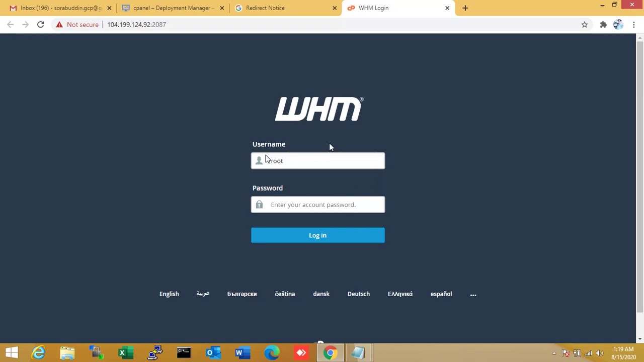644x362 pixels.
Task: Open the Chrome extensions puzzle icon
Action: 603,25
